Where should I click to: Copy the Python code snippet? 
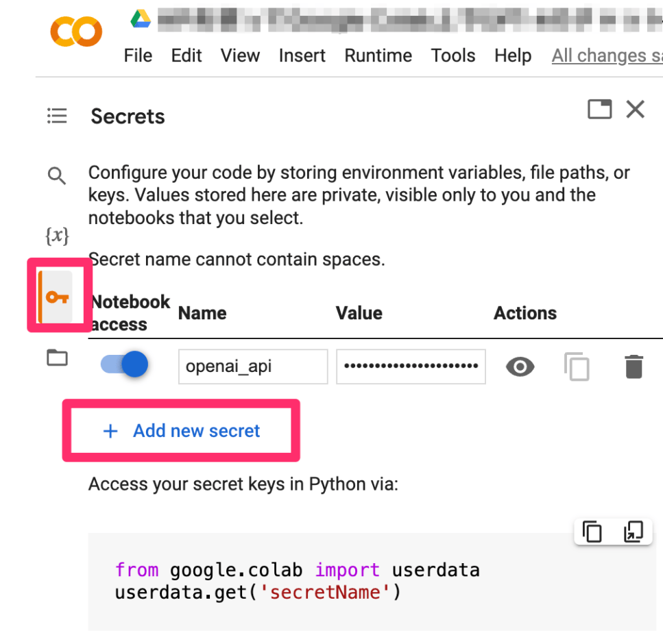pos(592,531)
